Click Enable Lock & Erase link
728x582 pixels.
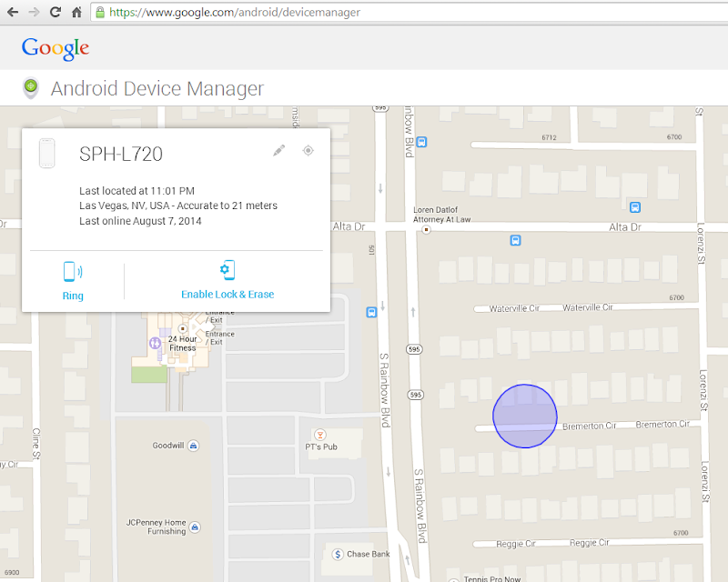(x=227, y=295)
